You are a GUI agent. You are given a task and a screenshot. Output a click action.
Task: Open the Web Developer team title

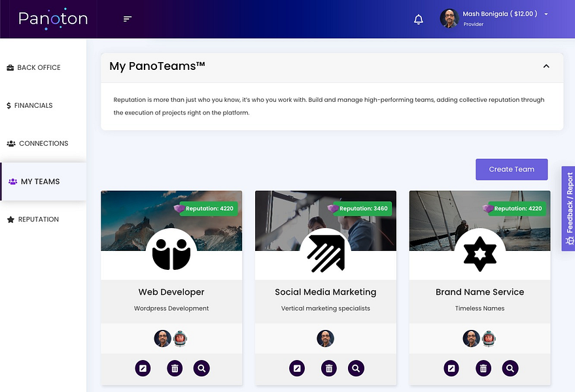click(x=171, y=292)
